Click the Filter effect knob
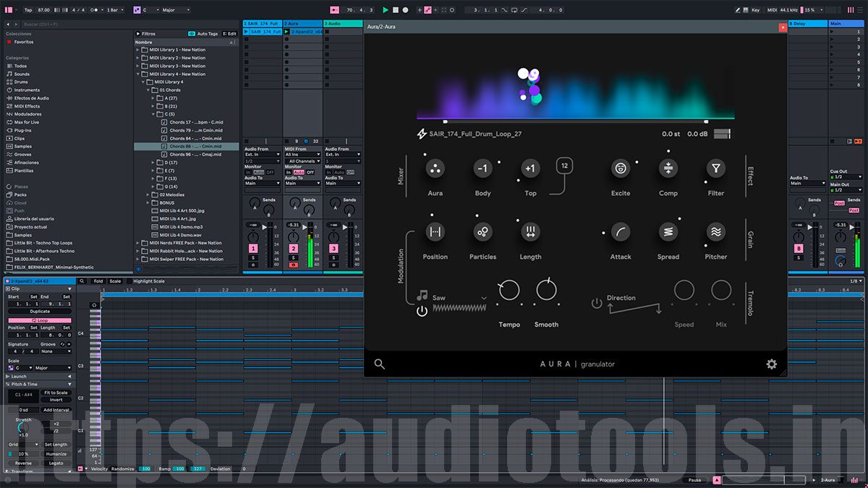Viewport: 868px width, 488px height. coord(716,168)
